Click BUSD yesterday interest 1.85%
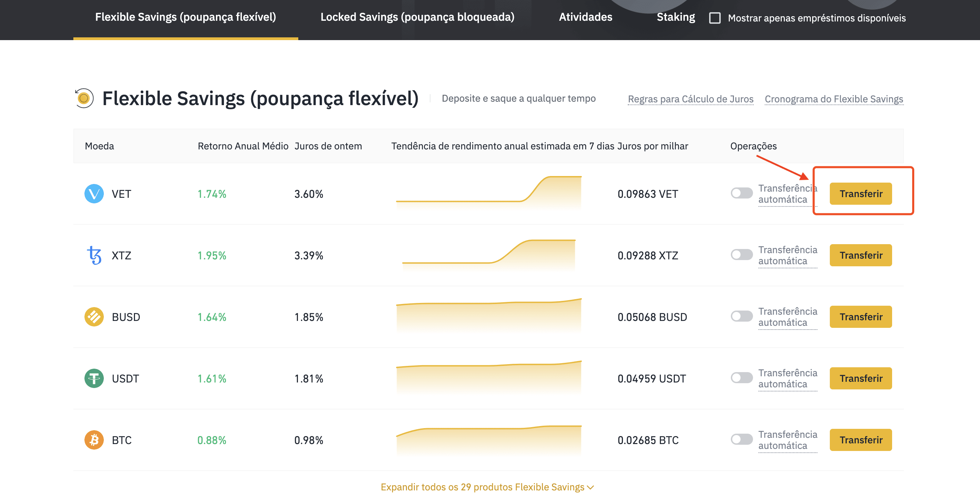 pyautogui.click(x=309, y=317)
